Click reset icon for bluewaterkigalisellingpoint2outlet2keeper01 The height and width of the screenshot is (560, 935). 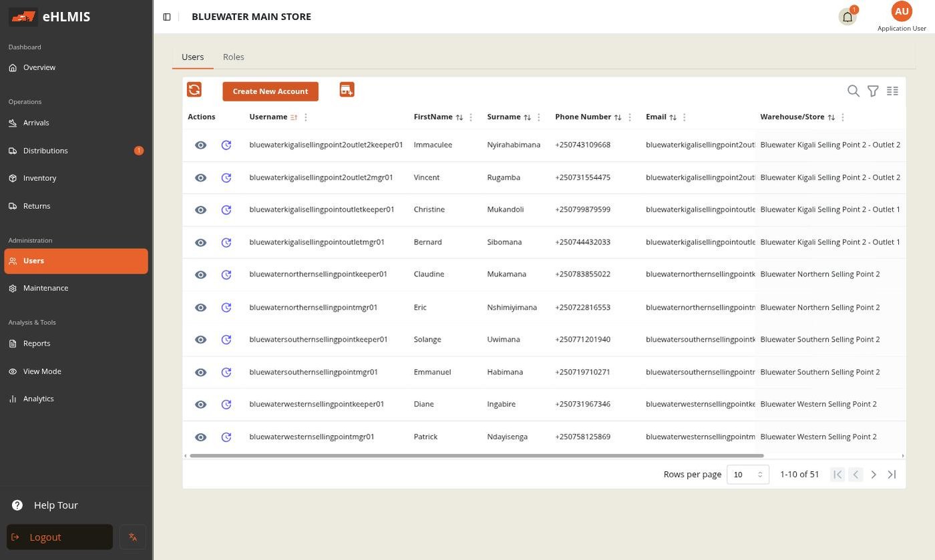point(226,145)
